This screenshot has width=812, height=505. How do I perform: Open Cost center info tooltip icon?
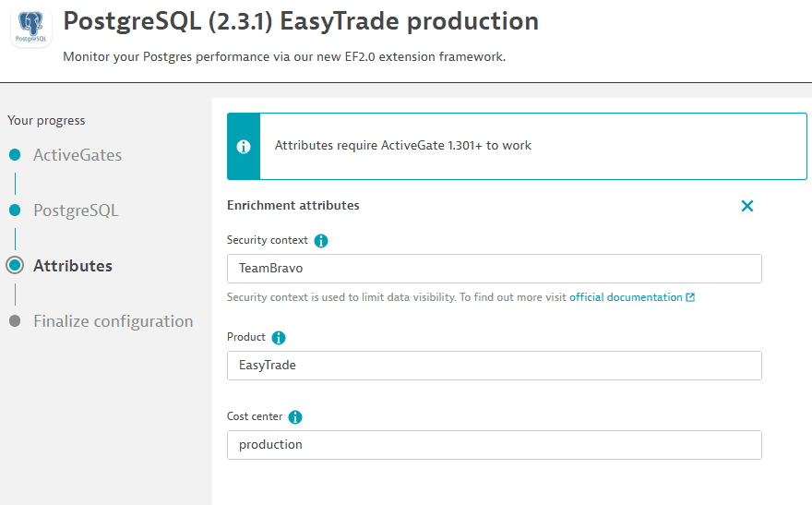295,417
